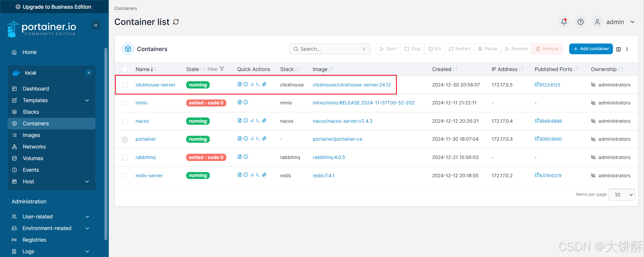644x257 pixels.
Task: Check the portainer row checkbox
Action: [125, 140]
